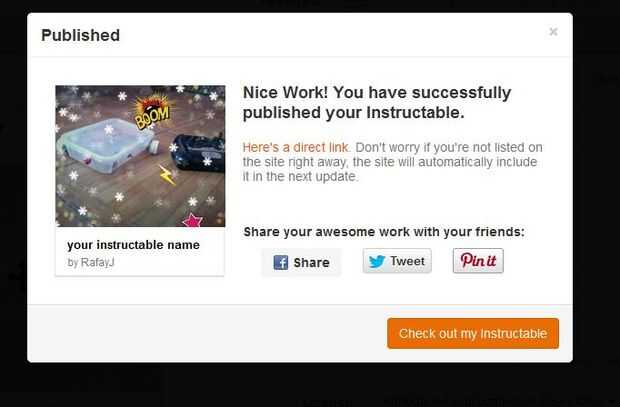Click the pink star sticker on the image
This screenshot has height=407, width=620.
[193, 220]
